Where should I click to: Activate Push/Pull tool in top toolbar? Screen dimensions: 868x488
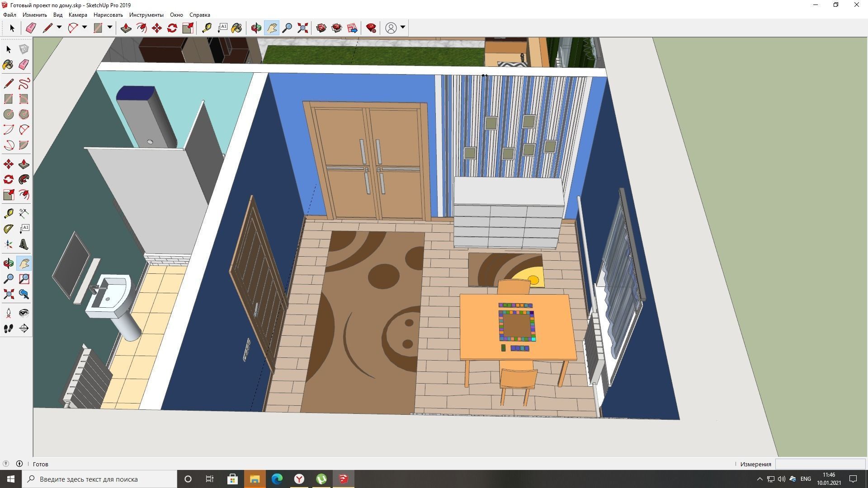coord(126,28)
